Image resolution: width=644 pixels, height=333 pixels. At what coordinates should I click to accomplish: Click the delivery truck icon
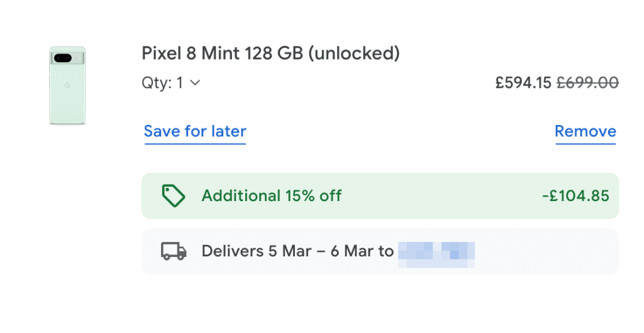click(x=174, y=251)
